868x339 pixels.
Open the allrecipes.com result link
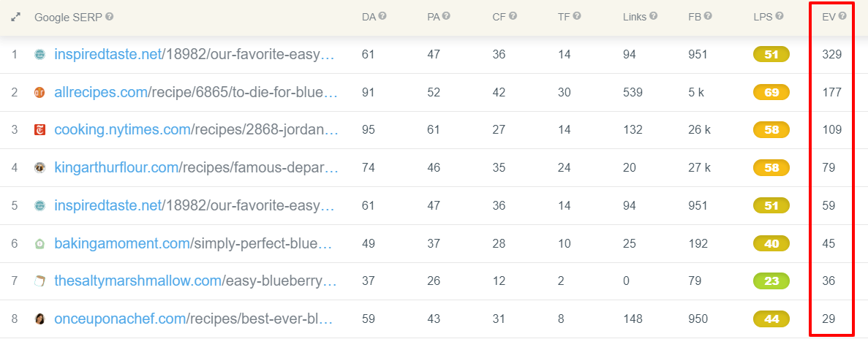tap(196, 92)
